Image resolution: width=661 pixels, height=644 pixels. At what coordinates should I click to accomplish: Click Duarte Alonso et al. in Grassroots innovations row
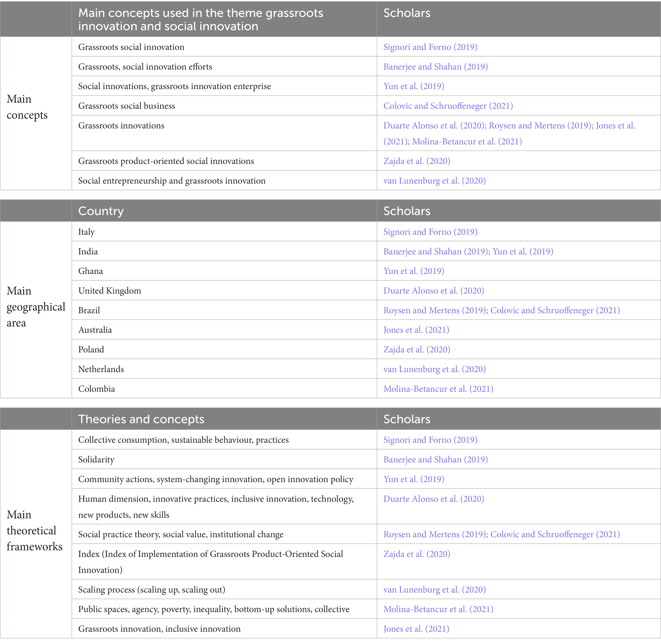[434, 125]
